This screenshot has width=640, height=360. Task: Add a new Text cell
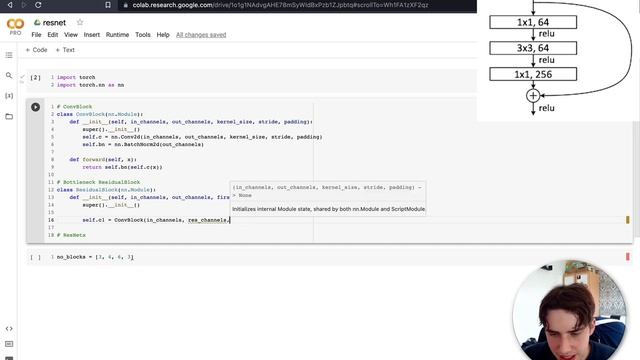pyautogui.click(x=65, y=50)
